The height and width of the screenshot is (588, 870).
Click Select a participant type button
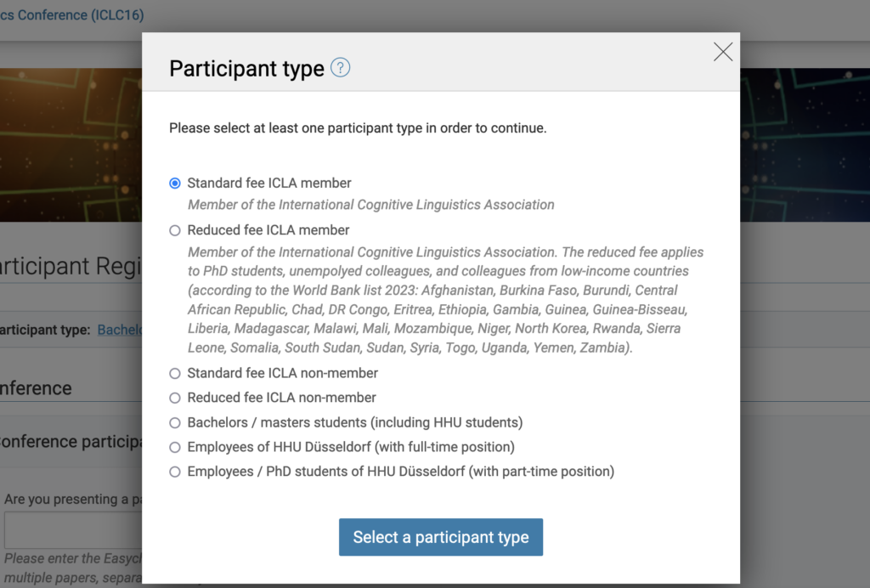coord(441,537)
